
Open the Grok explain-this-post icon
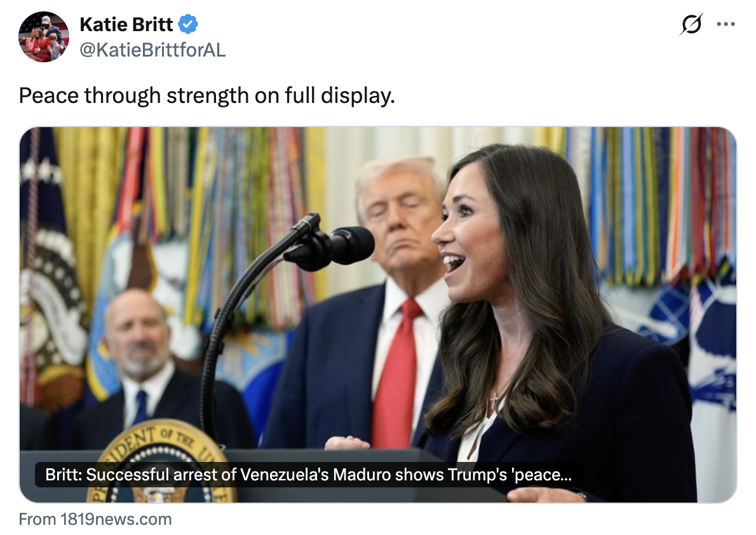click(x=691, y=24)
